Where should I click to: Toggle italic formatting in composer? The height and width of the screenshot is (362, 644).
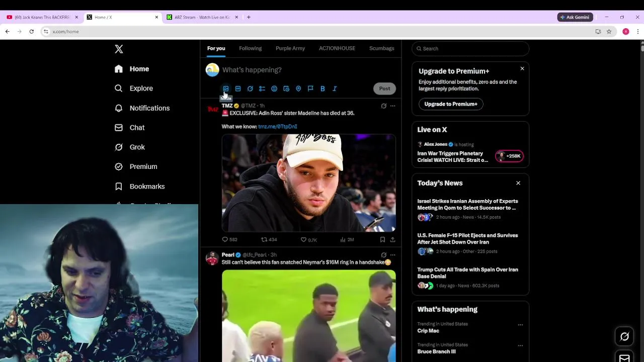point(335,88)
